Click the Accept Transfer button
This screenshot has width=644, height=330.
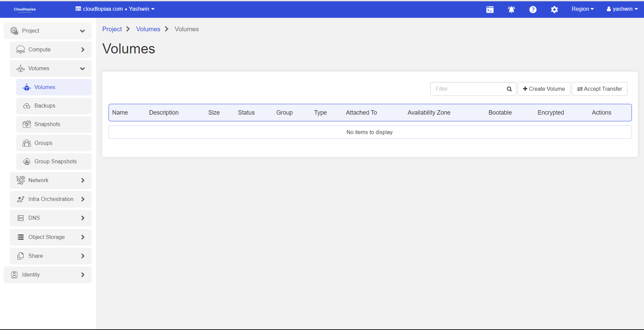[x=600, y=89]
